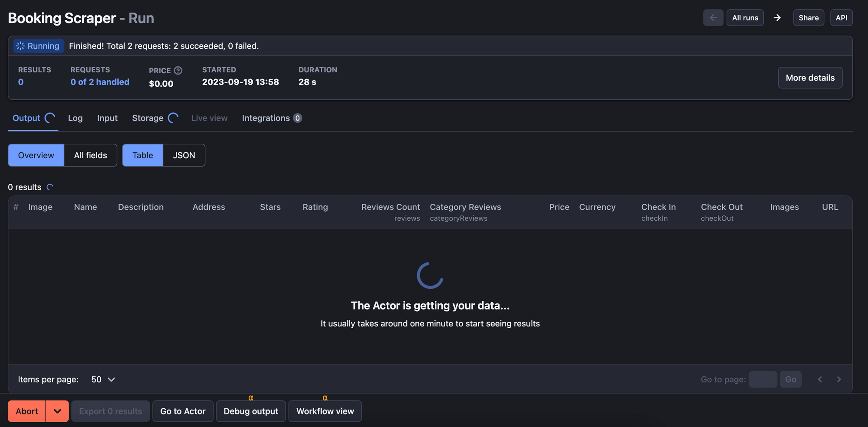Open the Output tab

tap(33, 118)
